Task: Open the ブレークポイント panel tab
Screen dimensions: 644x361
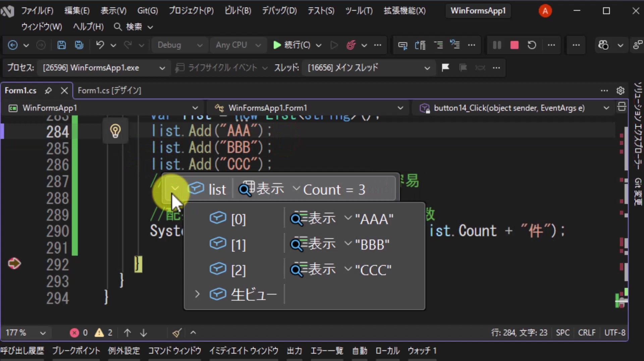Action: tap(76, 351)
